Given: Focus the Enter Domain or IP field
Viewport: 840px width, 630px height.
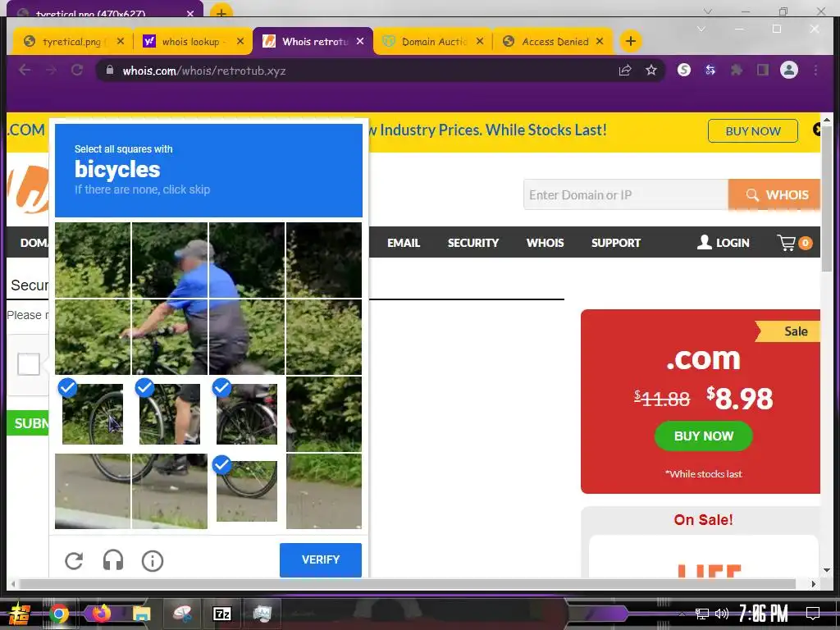Looking at the screenshot, I should 626,194.
